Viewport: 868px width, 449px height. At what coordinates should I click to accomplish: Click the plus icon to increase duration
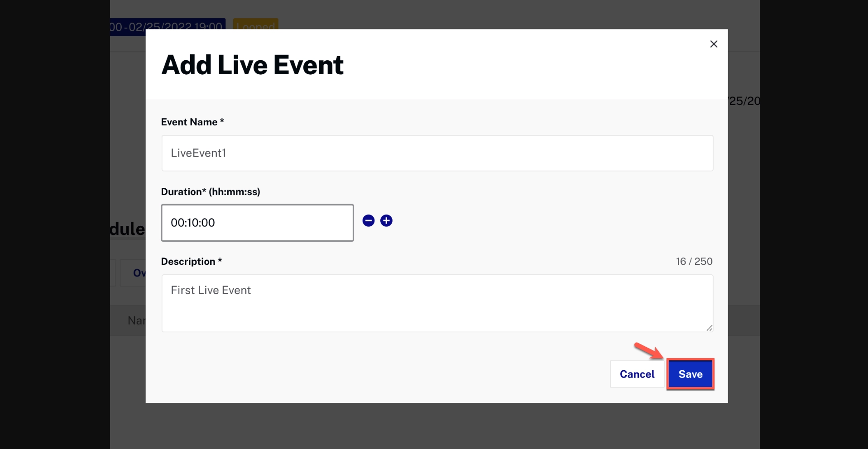pos(386,221)
